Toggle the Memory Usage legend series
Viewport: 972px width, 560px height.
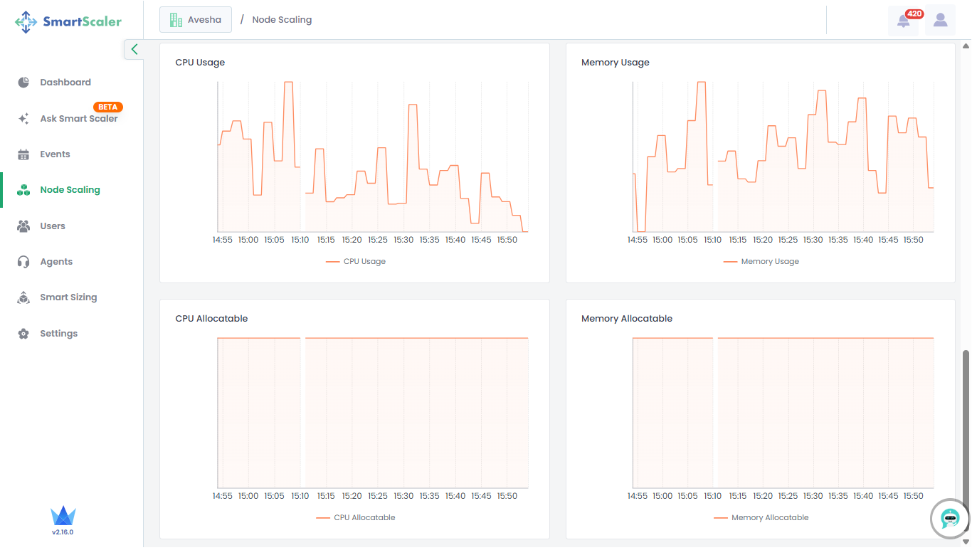tap(761, 262)
